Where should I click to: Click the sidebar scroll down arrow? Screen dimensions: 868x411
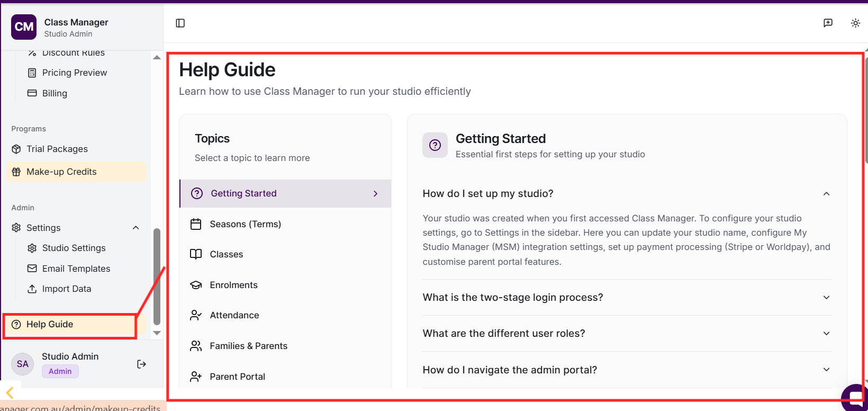coord(157,333)
